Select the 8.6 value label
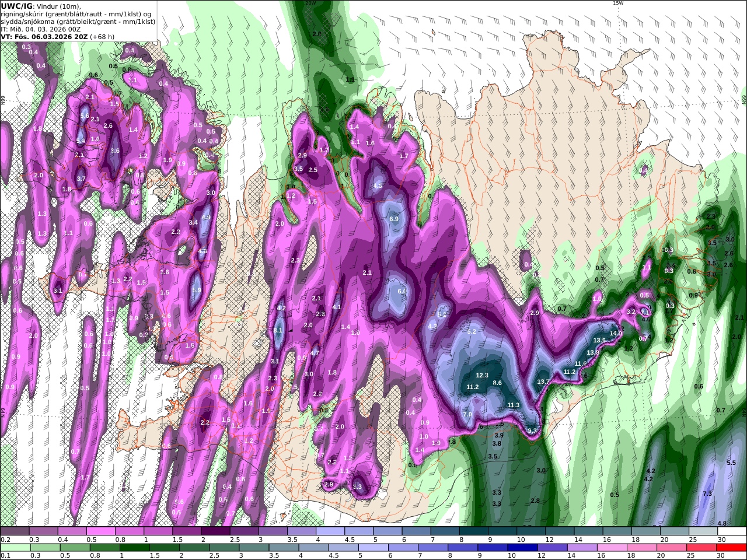The height and width of the screenshot is (560, 747). (497, 383)
